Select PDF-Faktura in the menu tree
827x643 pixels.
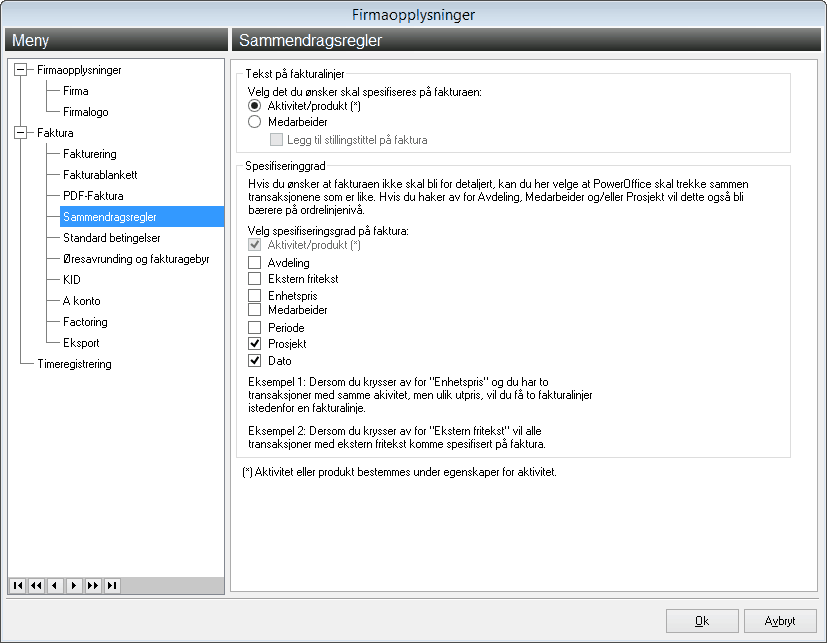pos(93,196)
